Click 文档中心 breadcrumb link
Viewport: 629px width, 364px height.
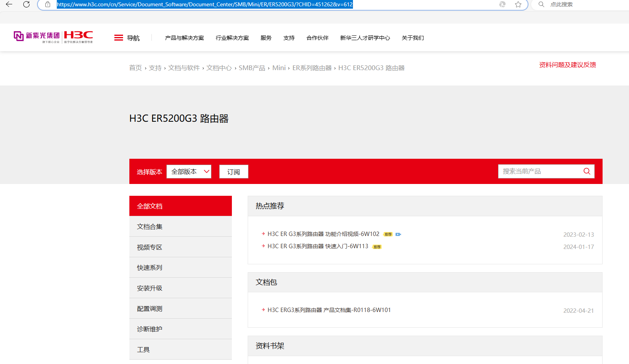click(219, 68)
